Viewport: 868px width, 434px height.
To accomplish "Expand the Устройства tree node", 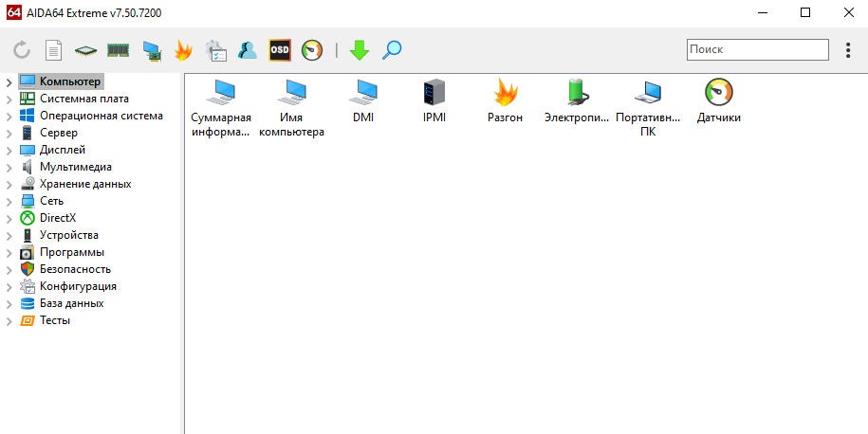I will click(9, 237).
